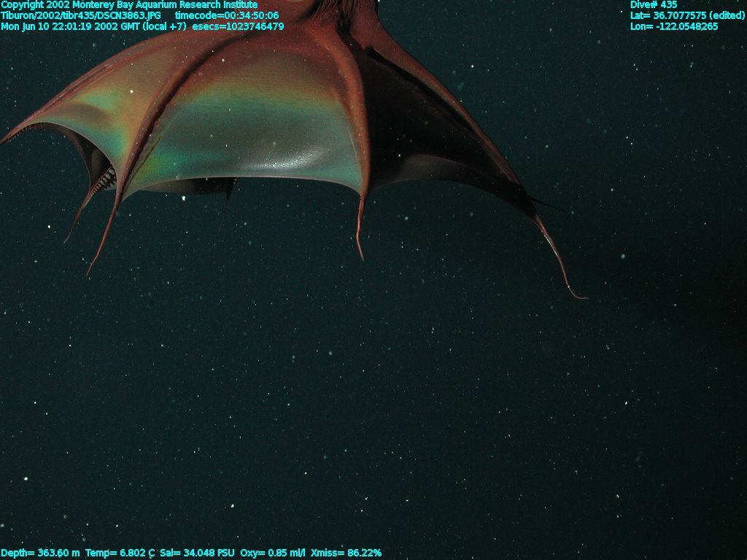Click the long lower-left arm tip
747x560 pixels.
pyautogui.click(x=90, y=271)
